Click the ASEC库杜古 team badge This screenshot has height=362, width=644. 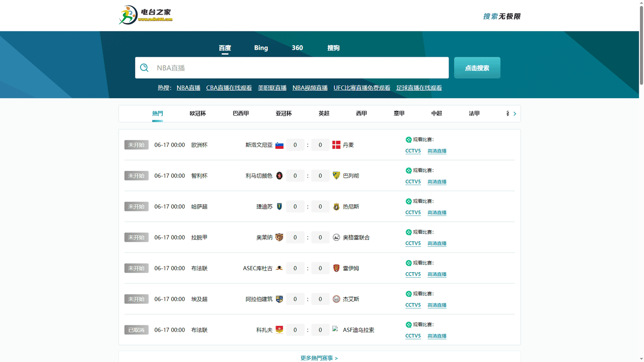[x=280, y=269]
